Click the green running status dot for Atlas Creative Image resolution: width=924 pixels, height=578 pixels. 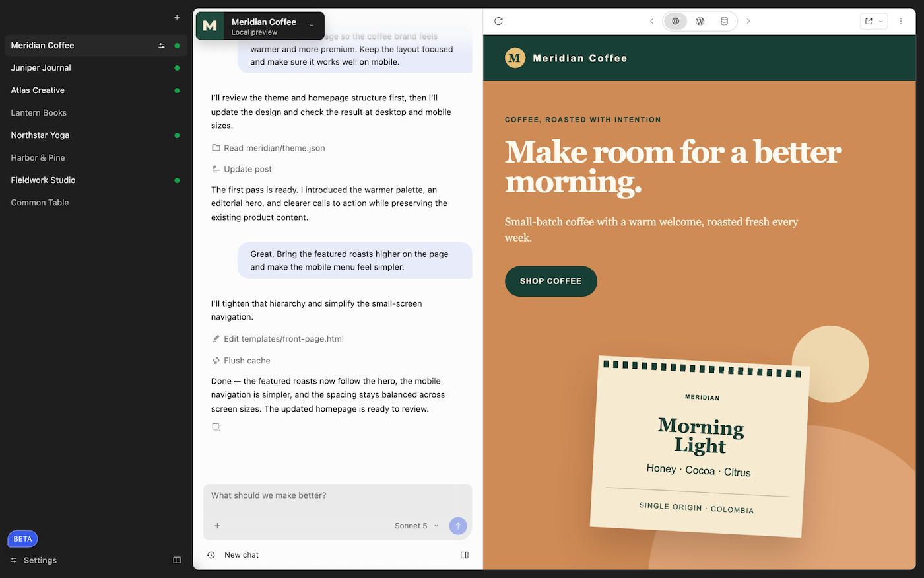coord(177,90)
